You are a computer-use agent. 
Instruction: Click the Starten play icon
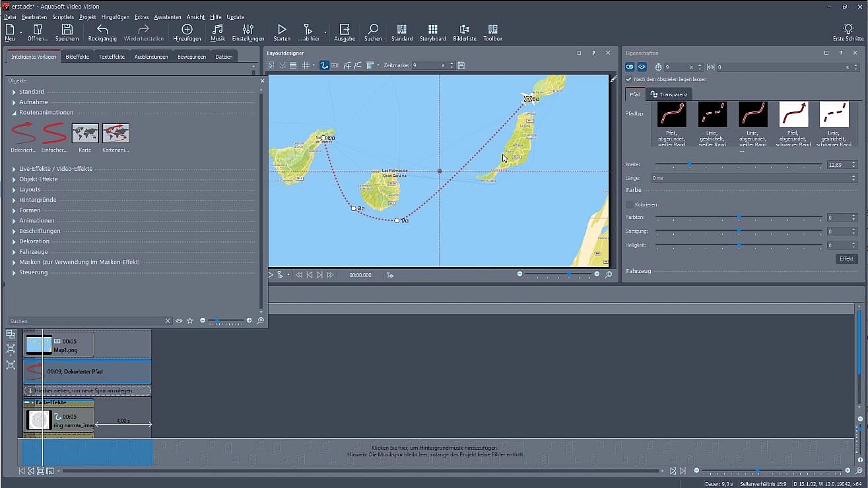pyautogui.click(x=282, y=30)
